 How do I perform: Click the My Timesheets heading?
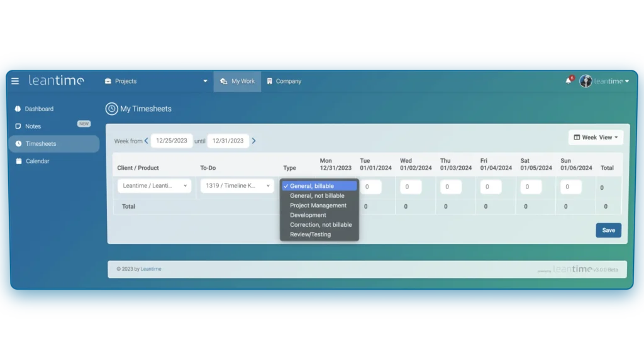click(146, 109)
